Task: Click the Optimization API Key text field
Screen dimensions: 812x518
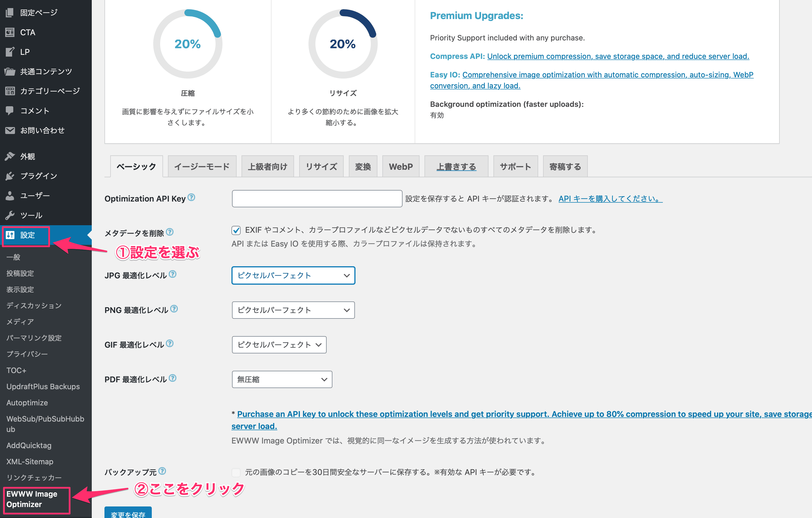Action: pos(317,199)
